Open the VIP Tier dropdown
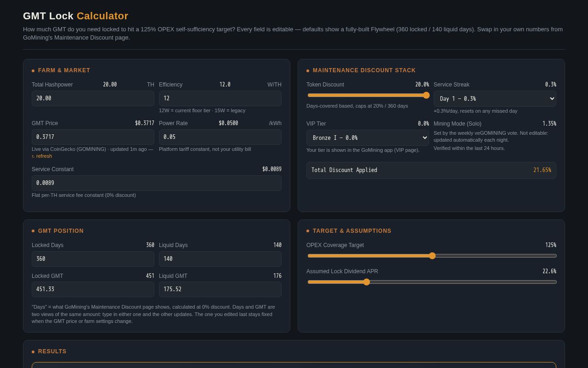Image resolution: width=588 pixels, height=368 pixels. [367, 138]
